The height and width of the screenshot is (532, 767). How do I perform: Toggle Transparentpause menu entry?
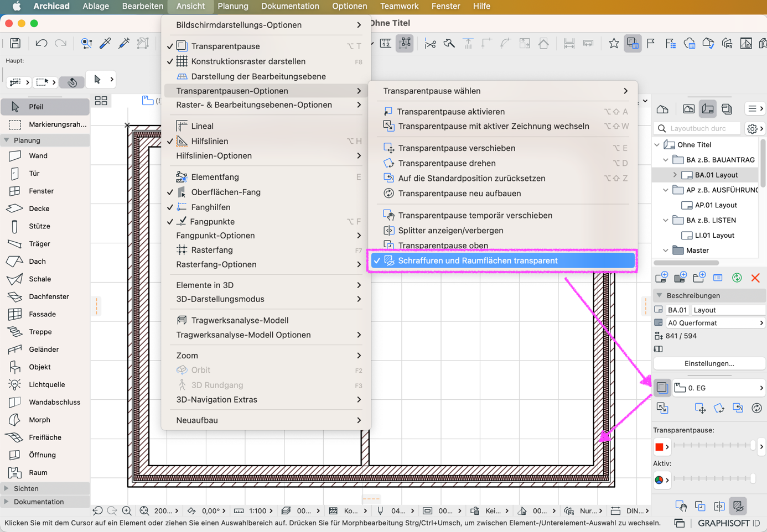pos(266,46)
